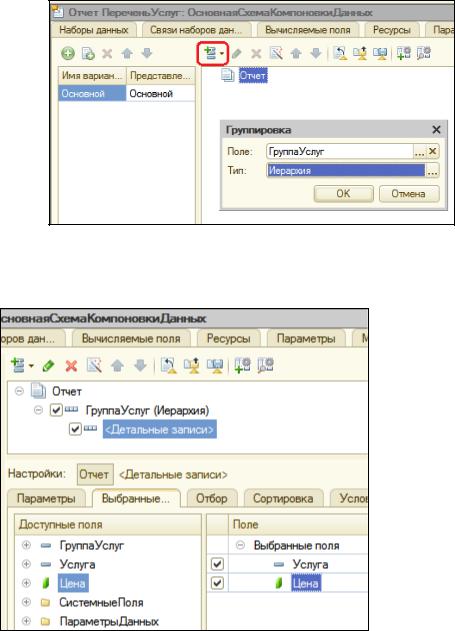Image resolution: width=455 pixels, height=631 pixels.
Task: Click the add grouping icon in top screenshot toolbar
Action: pos(210,53)
